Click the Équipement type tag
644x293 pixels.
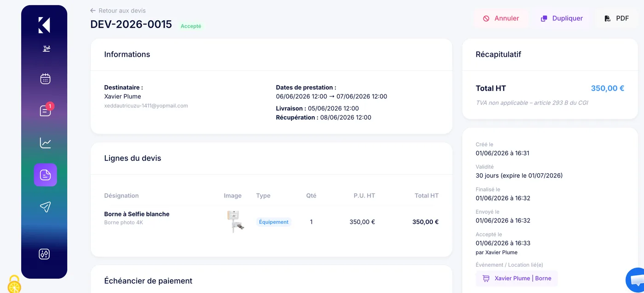274,222
